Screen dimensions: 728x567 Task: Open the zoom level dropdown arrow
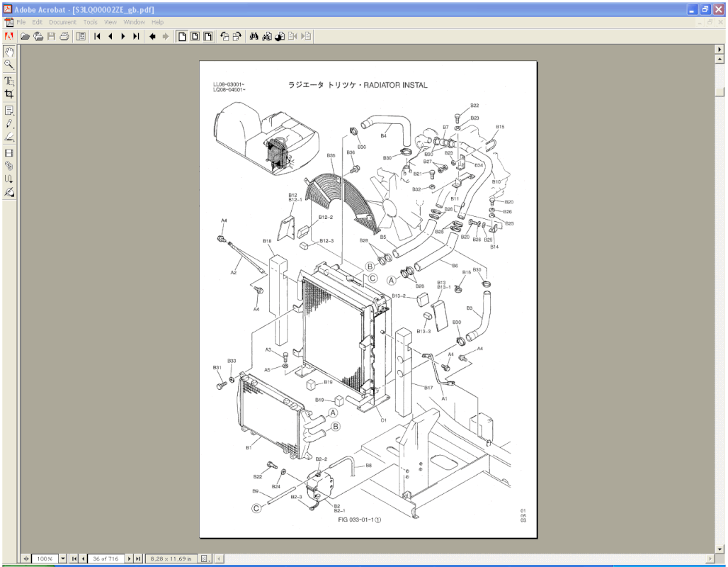click(63, 558)
